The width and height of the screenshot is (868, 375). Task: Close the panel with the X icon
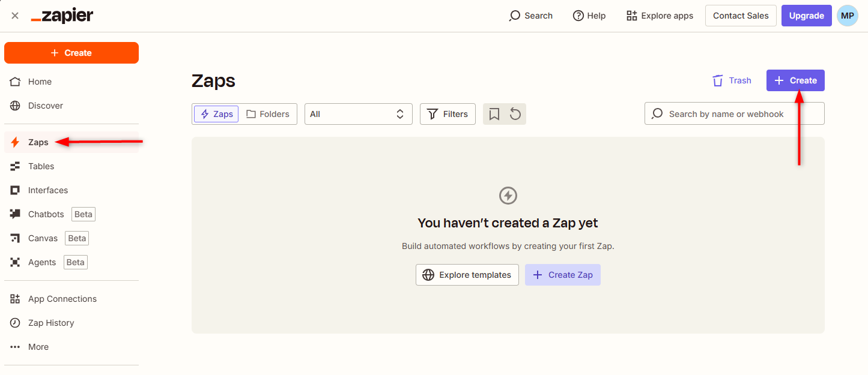coord(15,16)
